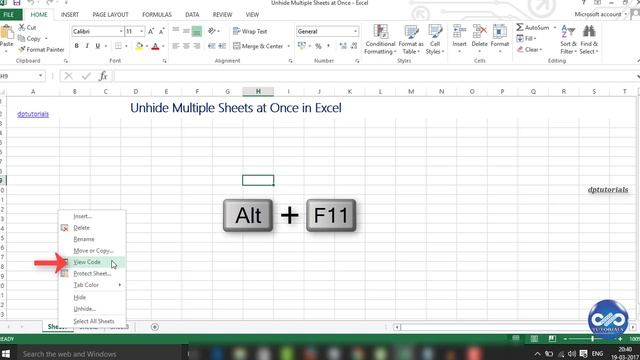The height and width of the screenshot is (360, 640).
Task: Click Merge & Center button
Action: [x=258, y=46]
